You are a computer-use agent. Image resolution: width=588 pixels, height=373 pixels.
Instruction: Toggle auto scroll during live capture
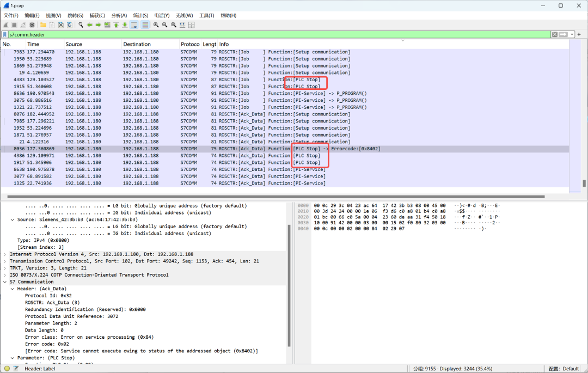(134, 25)
